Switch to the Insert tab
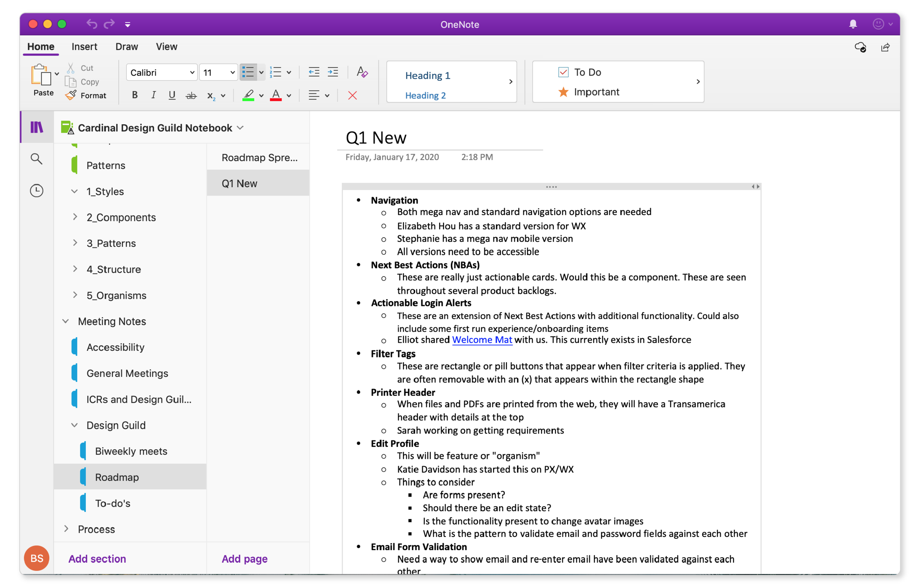Viewport: 920px width, 588px height. 84,47
